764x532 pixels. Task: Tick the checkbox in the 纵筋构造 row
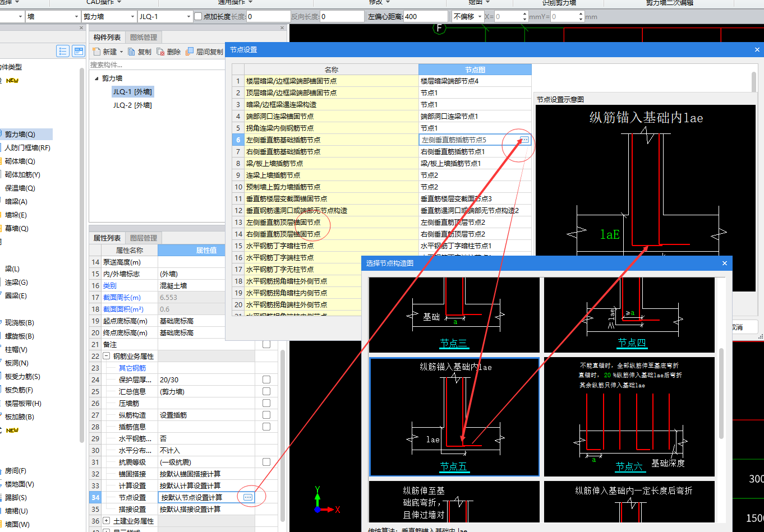pos(266,415)
